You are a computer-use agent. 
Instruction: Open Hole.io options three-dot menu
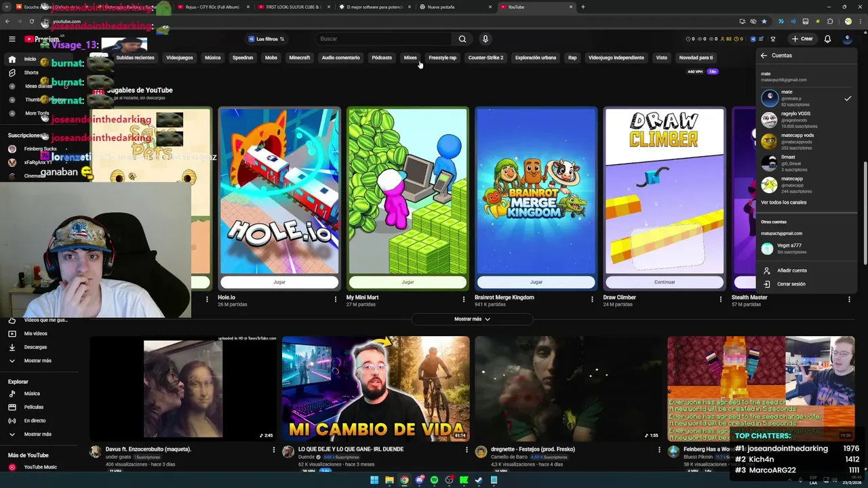pos(336,299)
